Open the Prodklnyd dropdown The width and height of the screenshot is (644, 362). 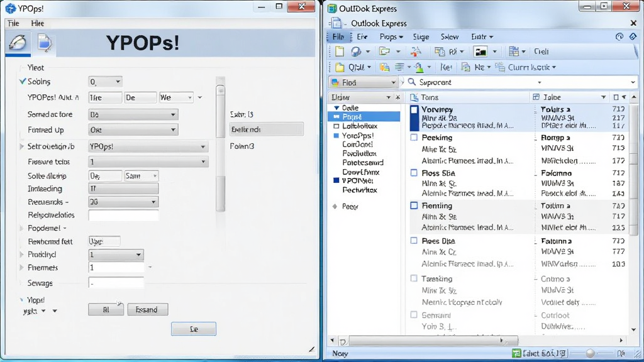coord(116,255)
